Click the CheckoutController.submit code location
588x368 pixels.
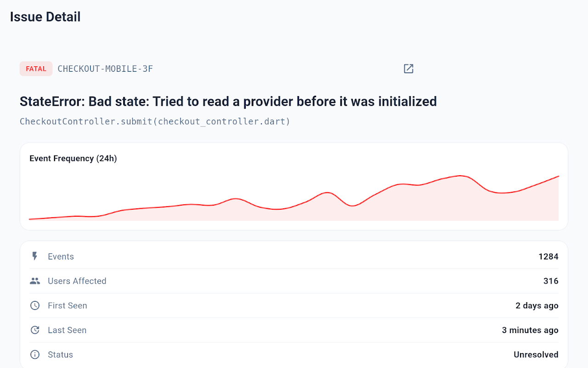point(155,121)
